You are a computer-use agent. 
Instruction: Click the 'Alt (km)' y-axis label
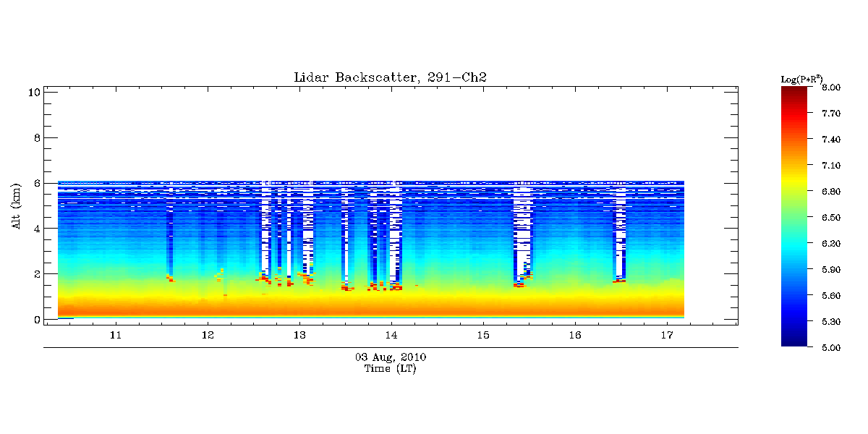[16, 205]
